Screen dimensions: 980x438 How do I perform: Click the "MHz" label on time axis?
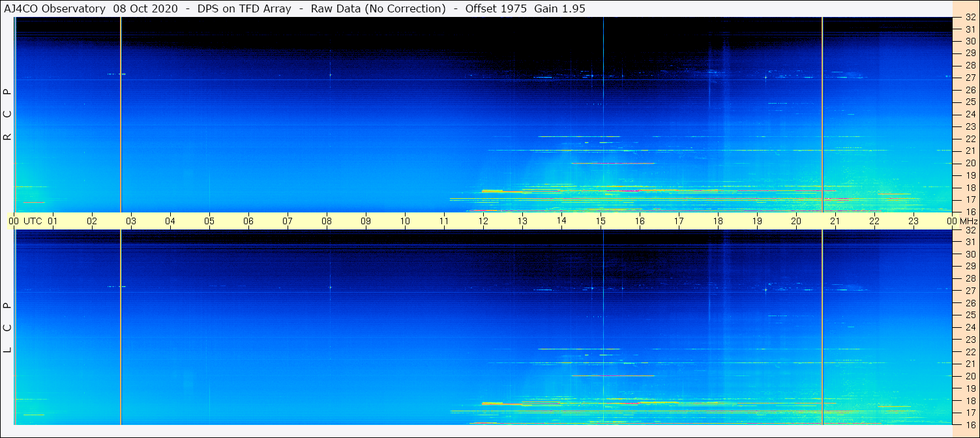coord(969,221)
